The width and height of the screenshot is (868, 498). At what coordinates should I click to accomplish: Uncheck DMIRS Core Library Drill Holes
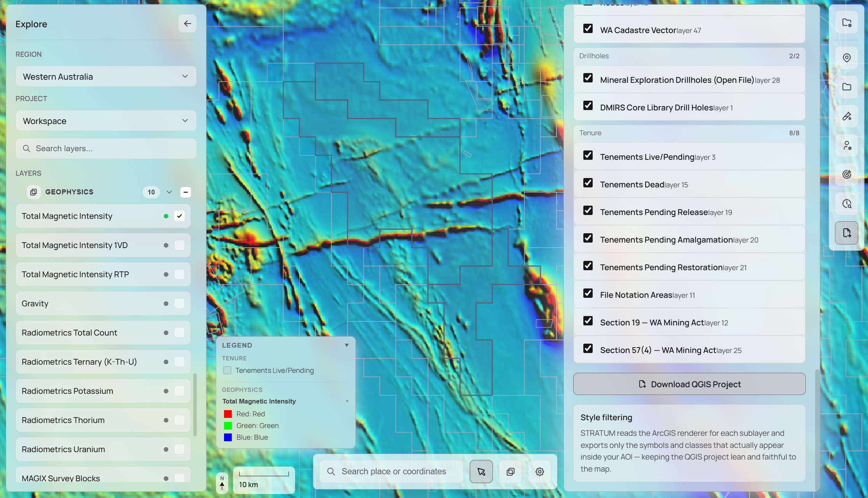click(x=588, y=106)
